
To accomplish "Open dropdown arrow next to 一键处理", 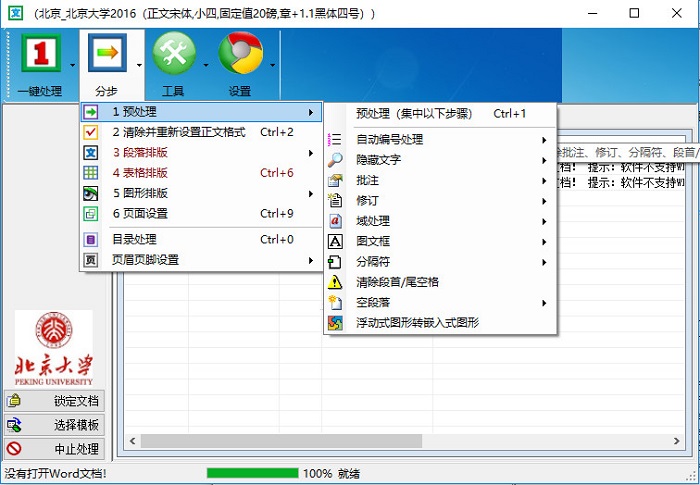I will tap(74, 66).
